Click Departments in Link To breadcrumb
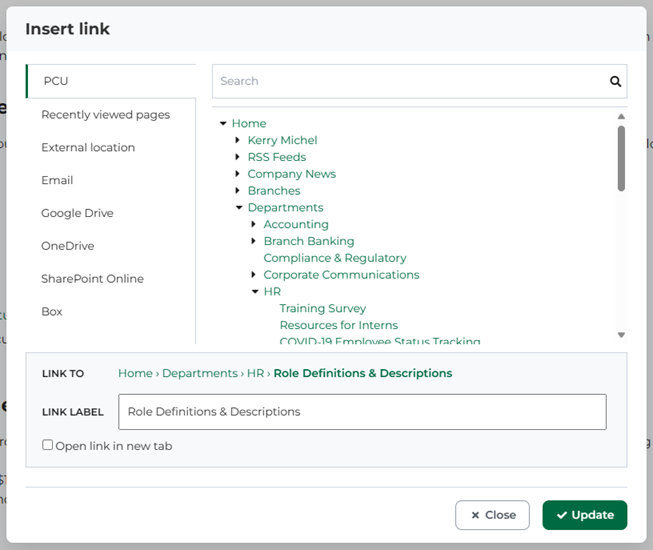 tap(200, 373)
